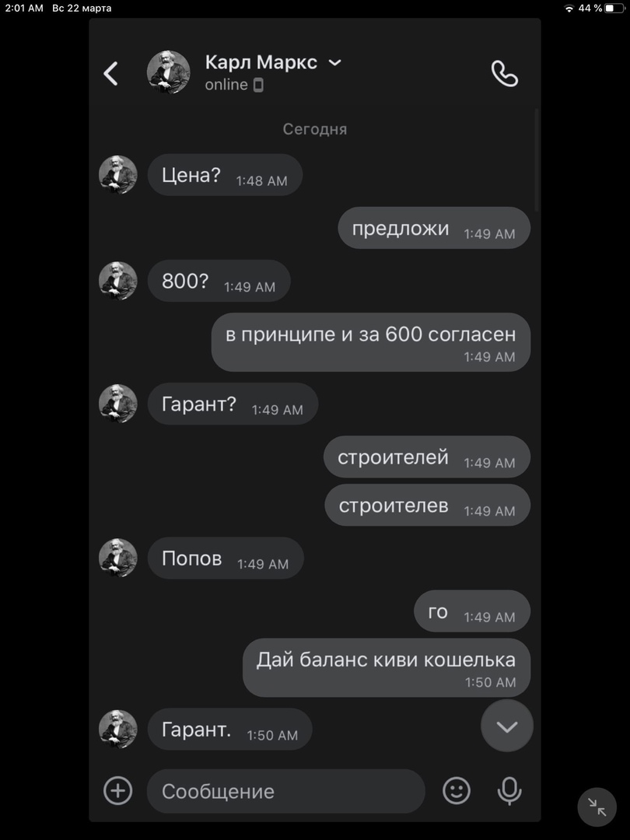Expand the dropdown chevron beside Карл Маркс
The width and height of the screenshot is (630, 840).
coord(334,63)
